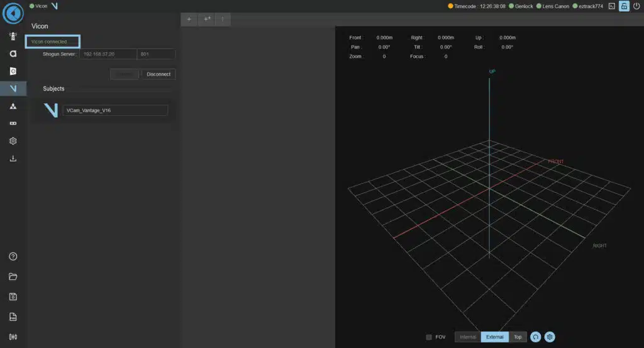This screenshot has height=348, width=644.
Task: Reset the 3D view with circular arrow icon
Action: click(x=536, y=337)
